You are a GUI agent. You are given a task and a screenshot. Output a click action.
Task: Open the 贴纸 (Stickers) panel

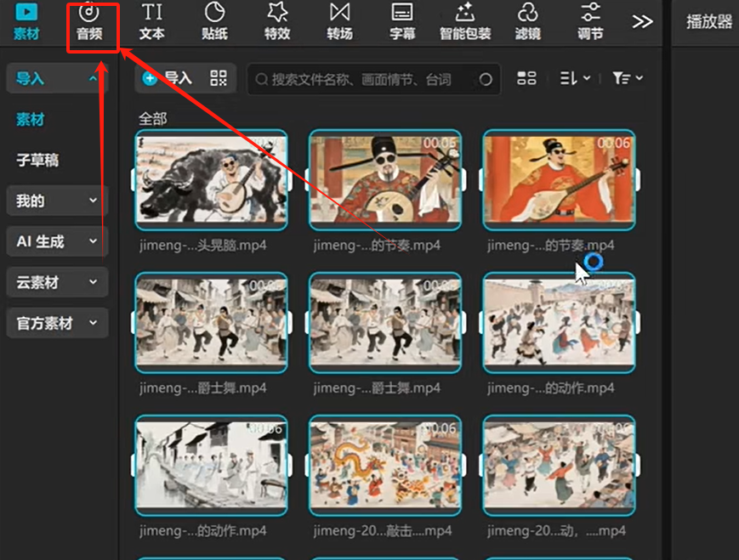pos(214,23)
